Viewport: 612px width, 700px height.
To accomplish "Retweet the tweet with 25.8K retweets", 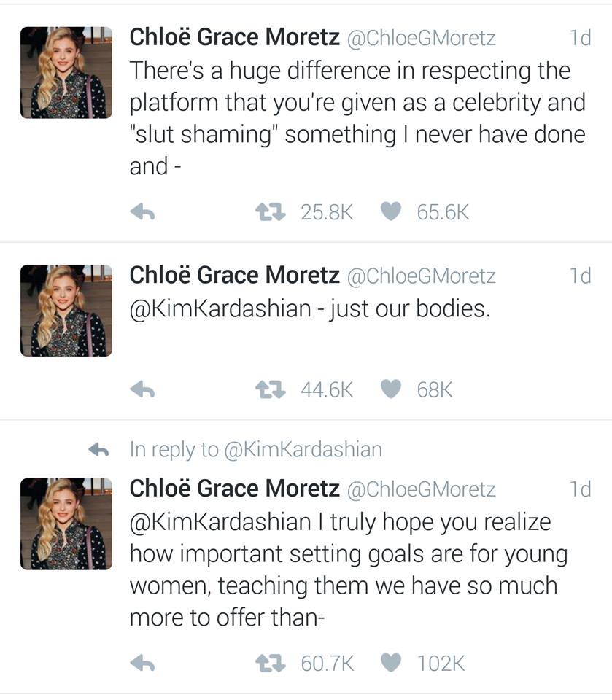I will (x=266, y=212).
